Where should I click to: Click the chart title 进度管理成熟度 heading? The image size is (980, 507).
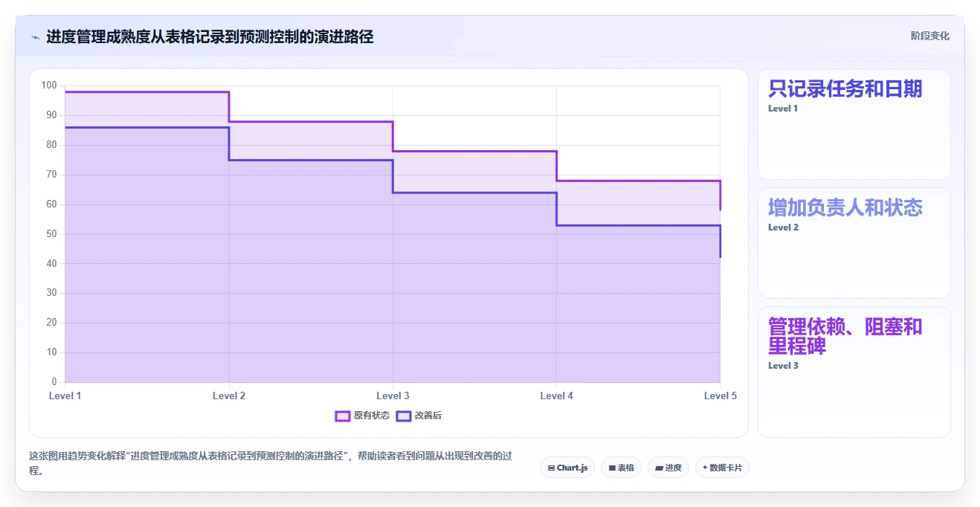tap(210, 36)
